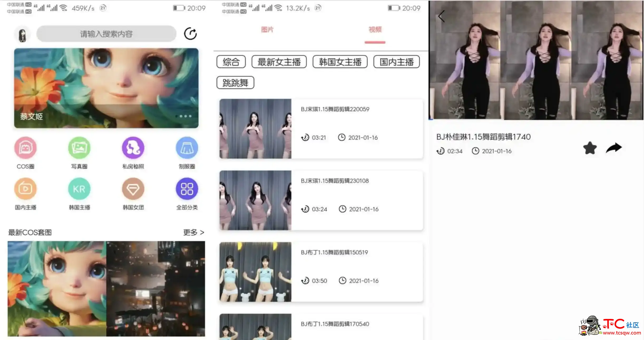644x340 pixels.
Task: Tap WiFi icon in left status bar
Action: [63, 8]
